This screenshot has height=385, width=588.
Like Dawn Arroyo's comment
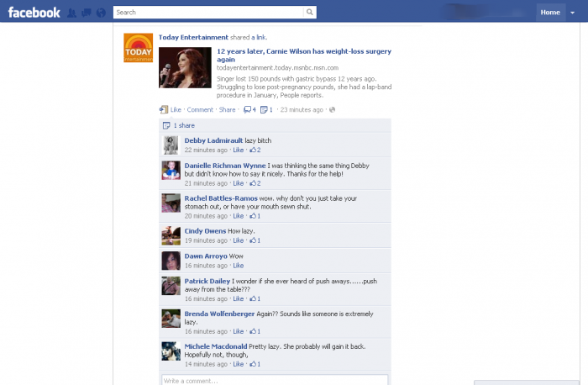tap(238, 266)
